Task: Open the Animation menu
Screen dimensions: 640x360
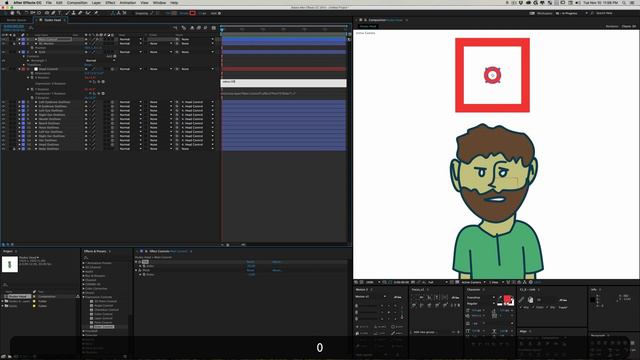Action: coord(128,2)
